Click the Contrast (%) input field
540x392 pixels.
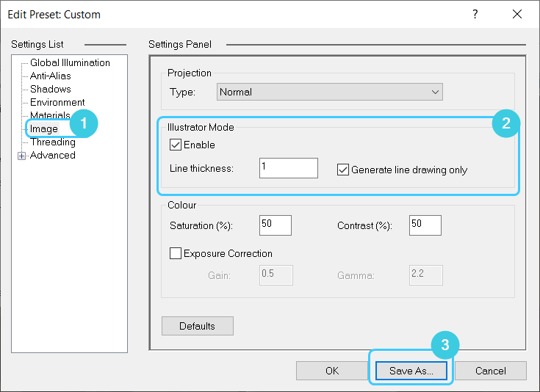425,225
